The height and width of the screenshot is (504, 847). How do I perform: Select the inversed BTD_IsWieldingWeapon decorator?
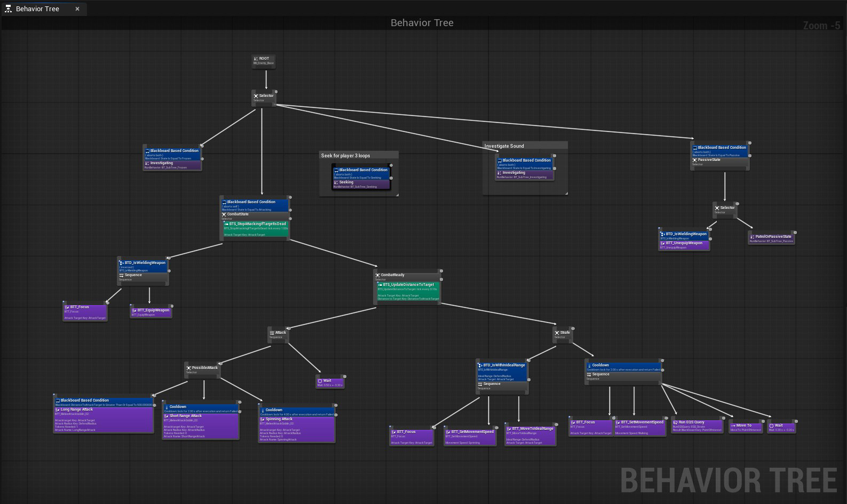(143, 266)
